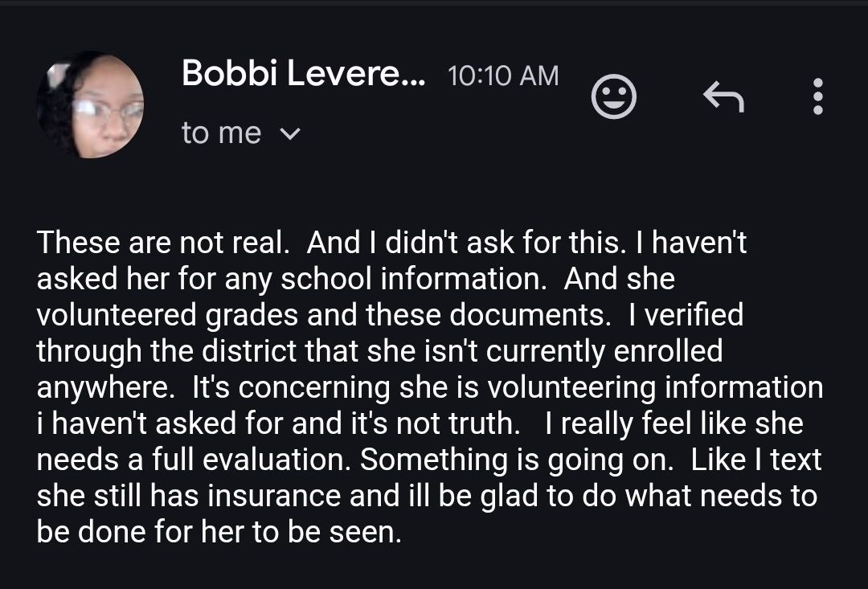Image resolution: width=868 pixels, height=589 pixels.
Task: Tap the closing text "be done for her to be seen."
Action: click(x=219, y=532)
